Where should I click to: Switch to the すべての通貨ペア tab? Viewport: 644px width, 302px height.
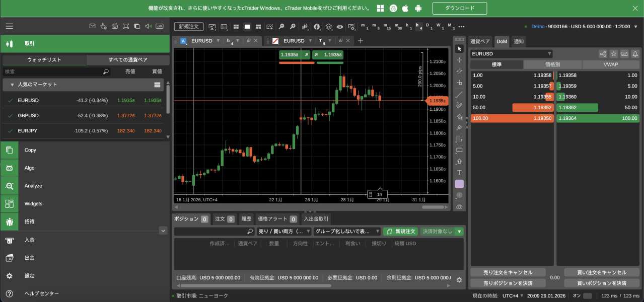[128, 60]
